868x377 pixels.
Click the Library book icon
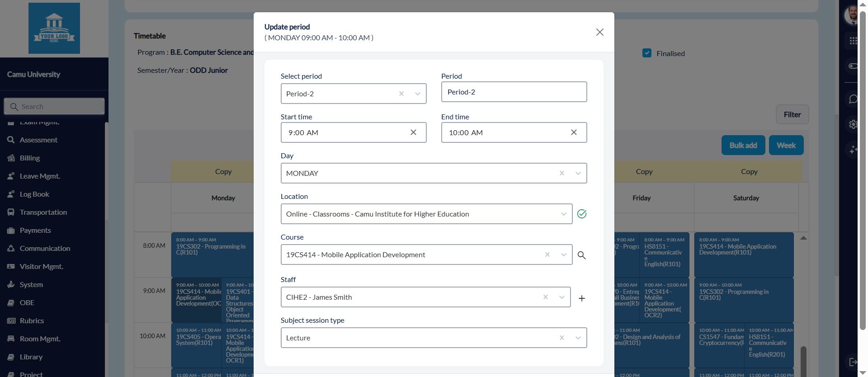click(x=11, y=357)
